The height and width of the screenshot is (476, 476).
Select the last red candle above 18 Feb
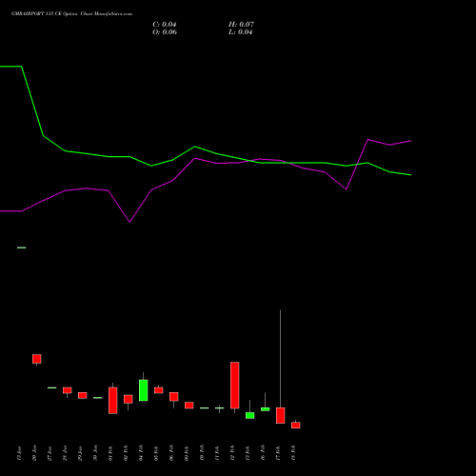tap(296, 426)
